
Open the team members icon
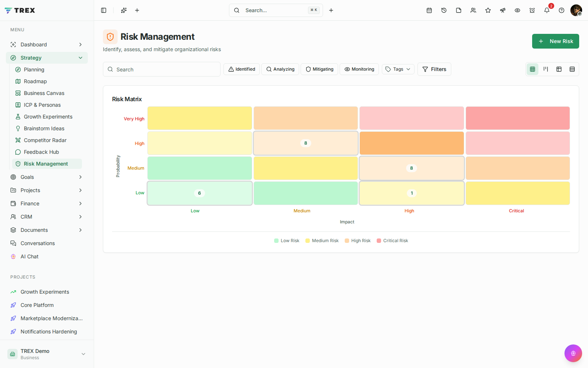point(473,10)
